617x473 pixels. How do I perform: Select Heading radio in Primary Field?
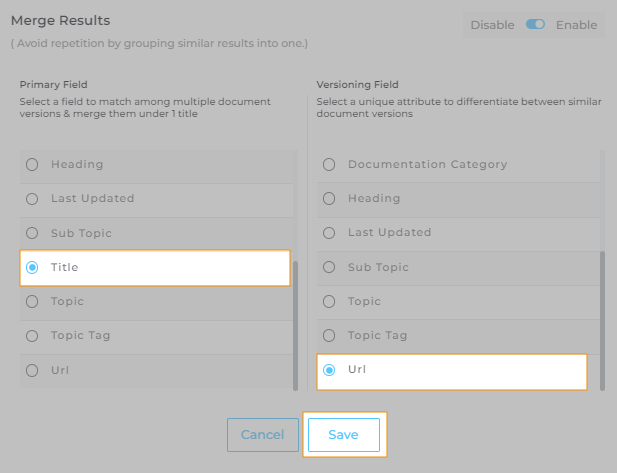[x=33, y=164]
